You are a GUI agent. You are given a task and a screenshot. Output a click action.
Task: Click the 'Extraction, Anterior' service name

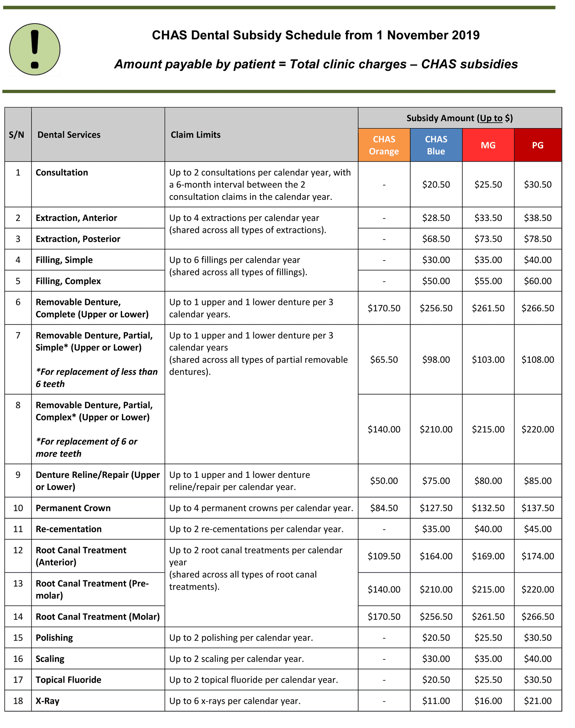[76, 218]
